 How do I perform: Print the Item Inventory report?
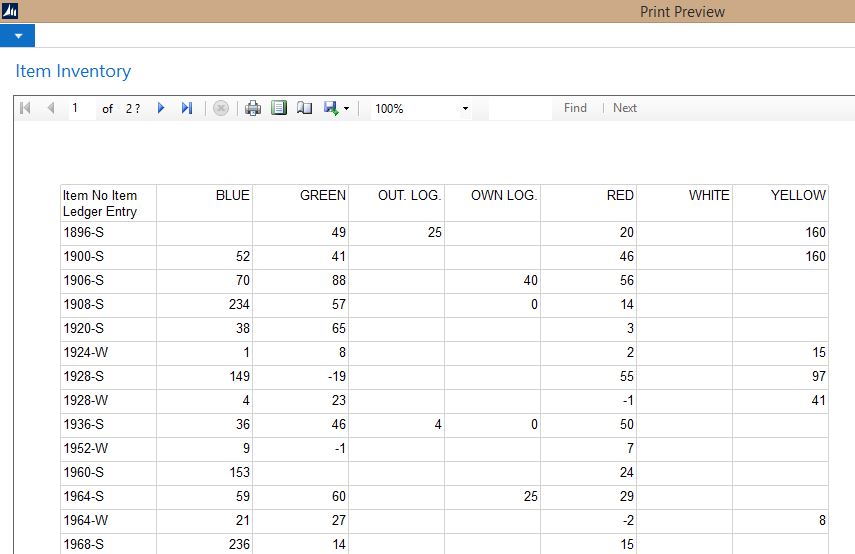click(x=253, y=108)
